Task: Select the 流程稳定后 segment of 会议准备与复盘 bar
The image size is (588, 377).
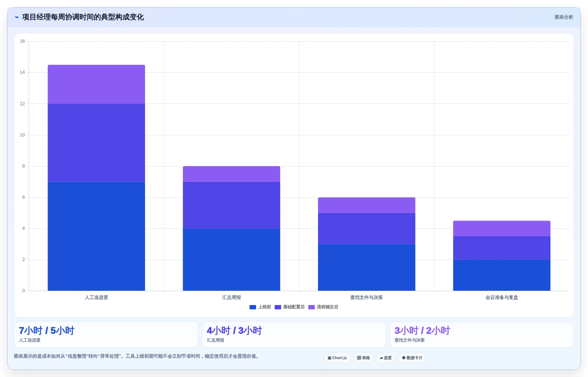Action: (x=502, y=228)
